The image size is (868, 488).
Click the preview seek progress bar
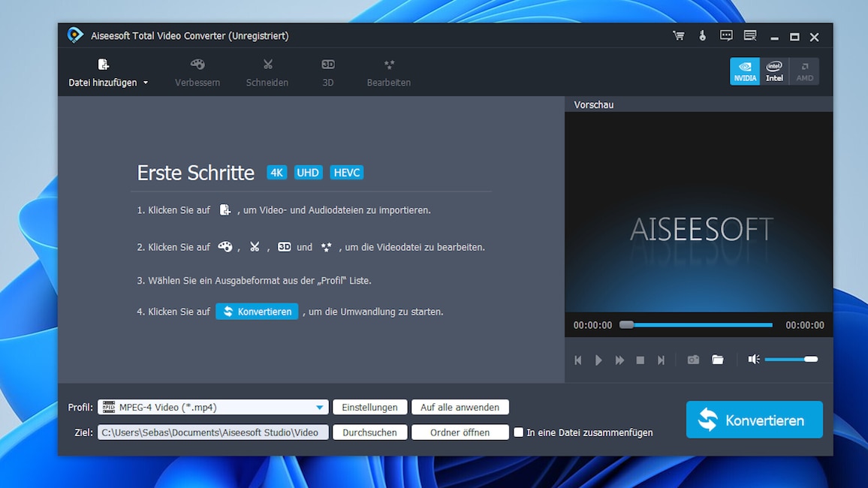click(x=696, y=325)
